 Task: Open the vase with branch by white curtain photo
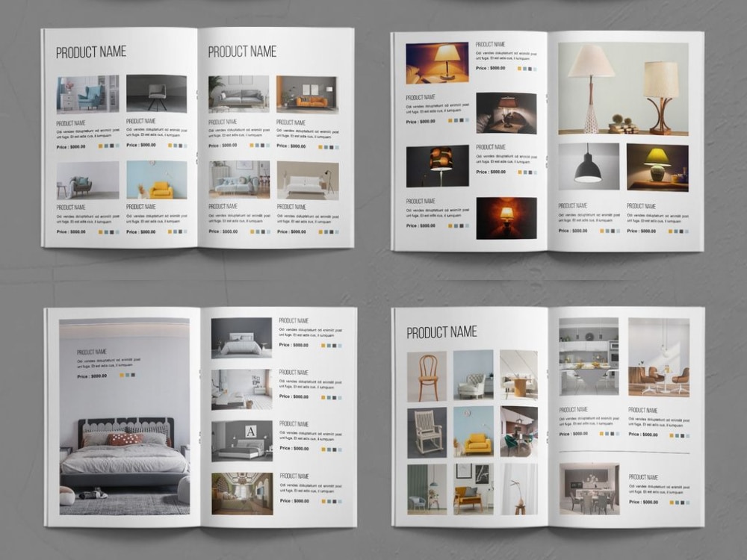tap(519, 489)
